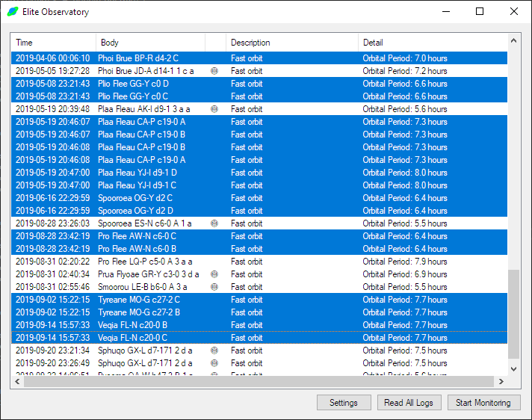This screenshot has height=420, width=532.
Task: Select row Plaa Fleau YJ-I d9-1 D
Action: coord(259,173)
